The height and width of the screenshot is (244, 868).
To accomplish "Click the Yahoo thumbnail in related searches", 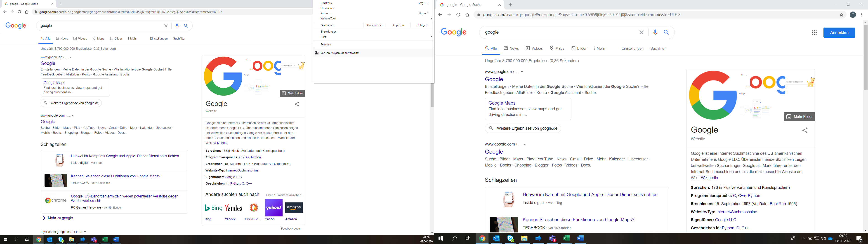I will click(274, 208).
